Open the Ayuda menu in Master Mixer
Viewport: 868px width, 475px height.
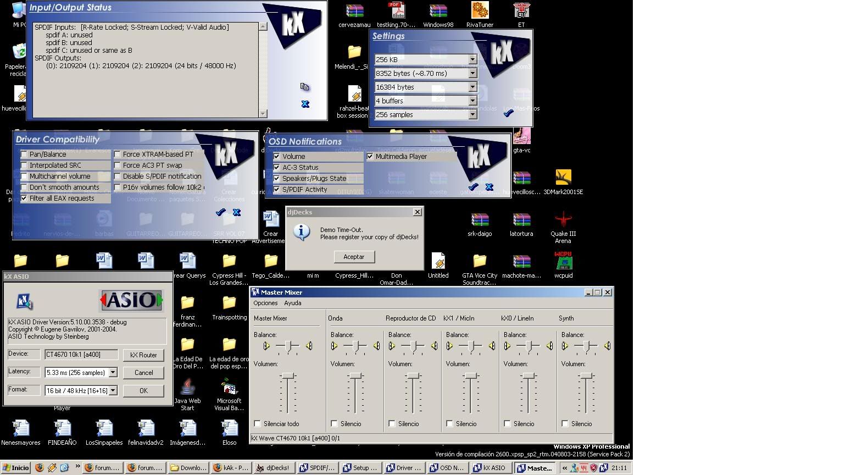(x=292, y=303)
